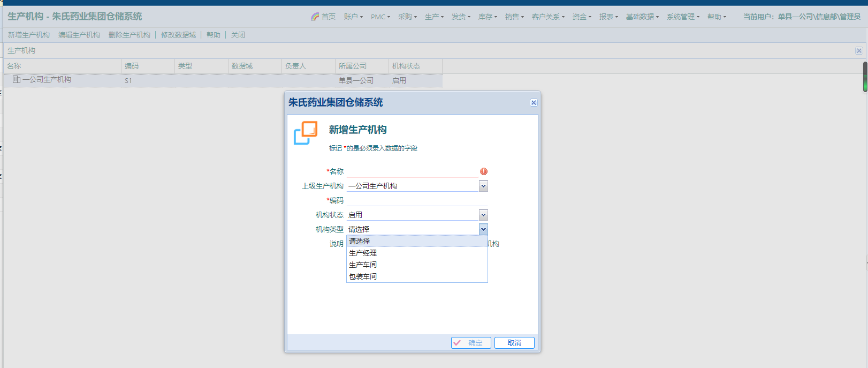
Task: Click the vertical scrollbar on right edge
Action: click(865, 77)
